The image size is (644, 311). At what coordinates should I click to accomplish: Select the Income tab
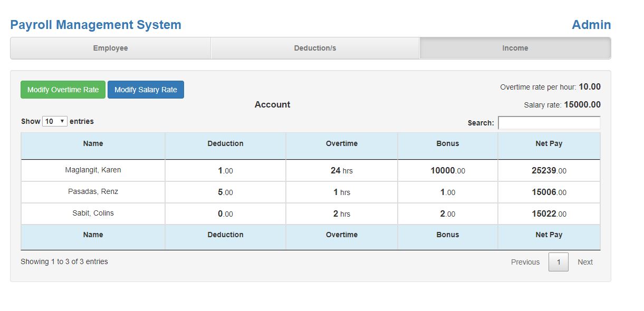pyautogui.click(x=515, y=48)
